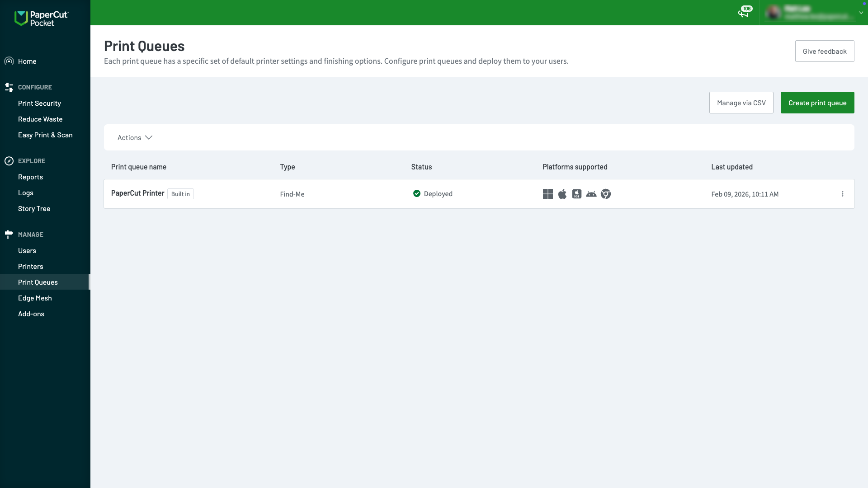Click the iOS platform icon
Image resolution: width=868 pixels, height=488 pixels.
coord(576,194)
